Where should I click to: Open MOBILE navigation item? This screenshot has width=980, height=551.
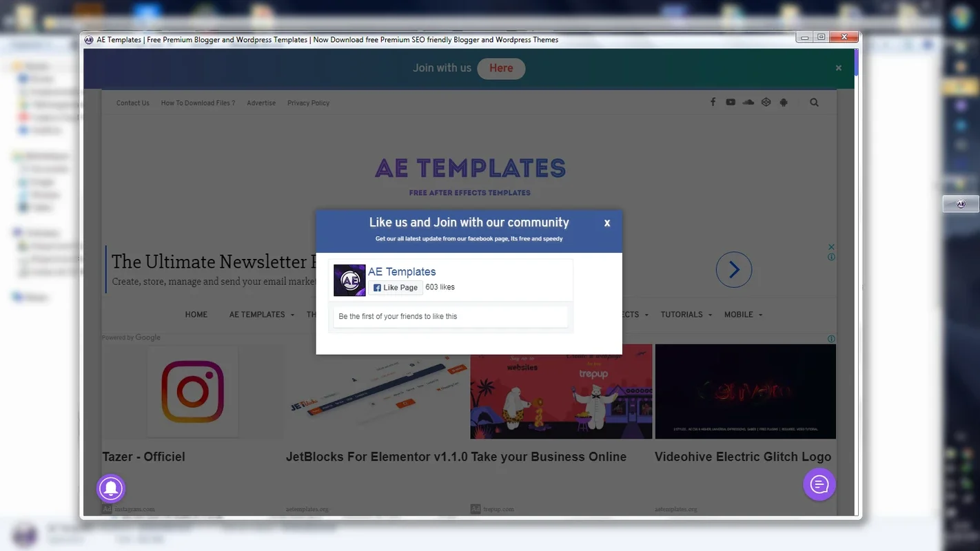coord(739,315)
